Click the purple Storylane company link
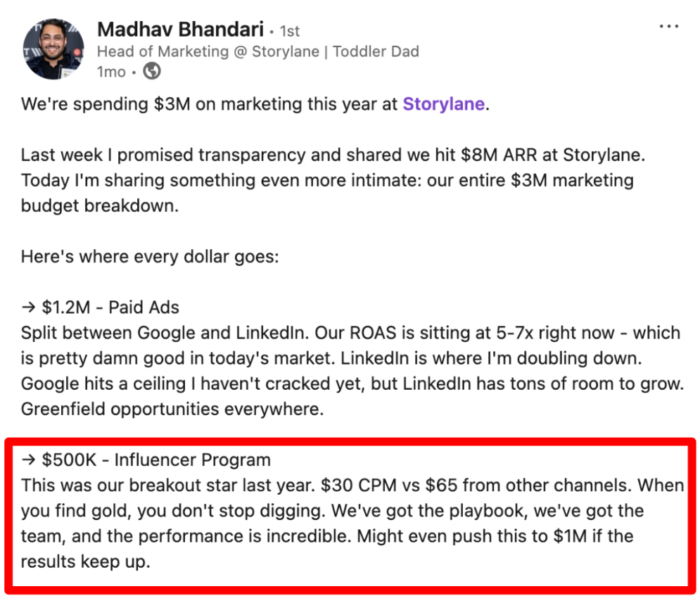 (x=443, y=104)
